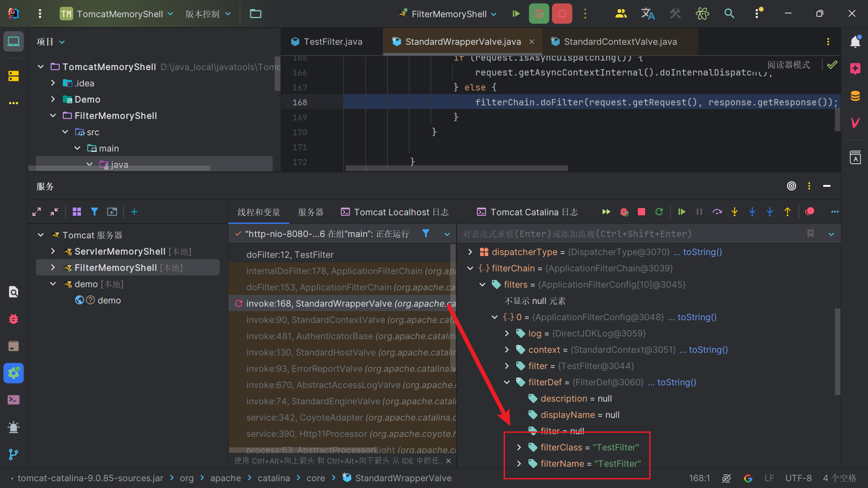Click Step Out up arrow
Viewport: 868px width, 488px height.
click(788, 212)
